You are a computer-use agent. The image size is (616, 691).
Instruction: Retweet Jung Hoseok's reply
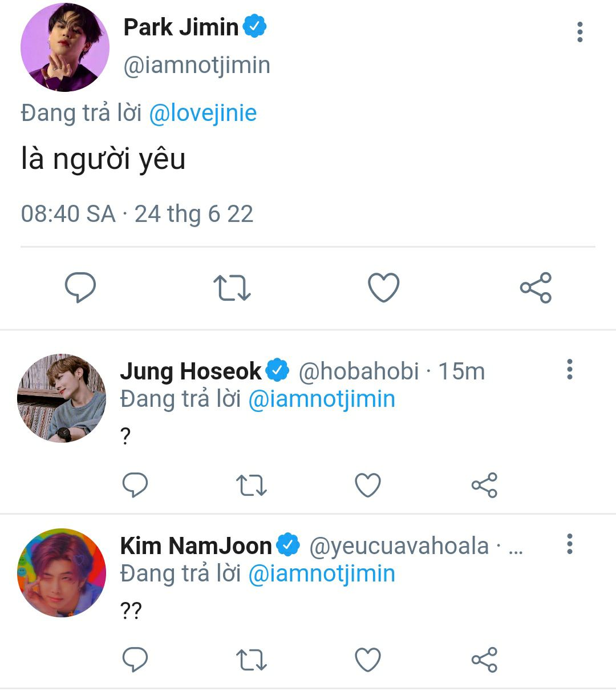point(251,486)
